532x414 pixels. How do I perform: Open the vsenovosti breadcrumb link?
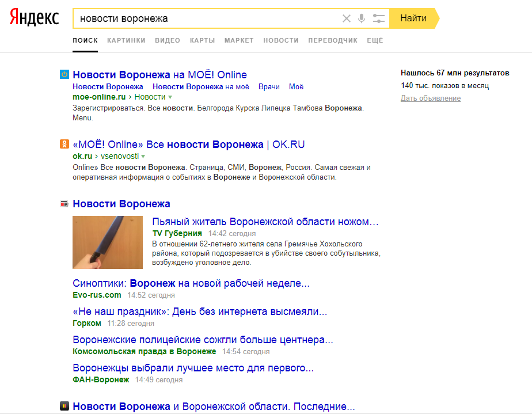[x=120, y=156]
